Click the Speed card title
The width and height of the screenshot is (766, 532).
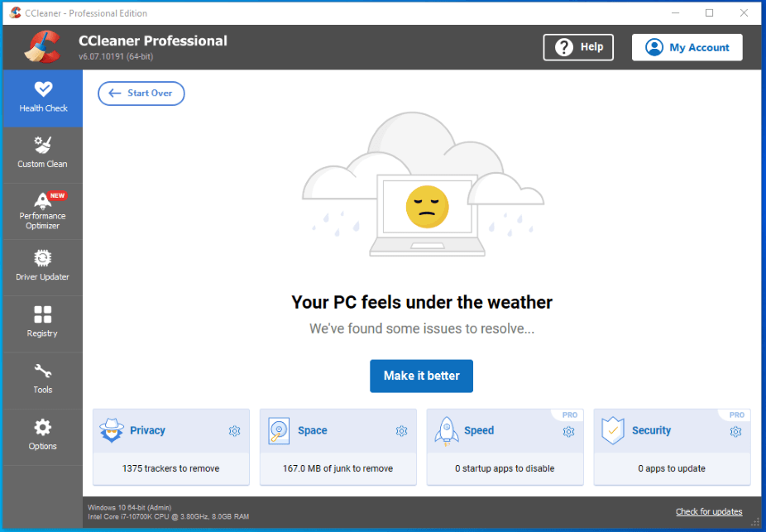tap(479, 430)
